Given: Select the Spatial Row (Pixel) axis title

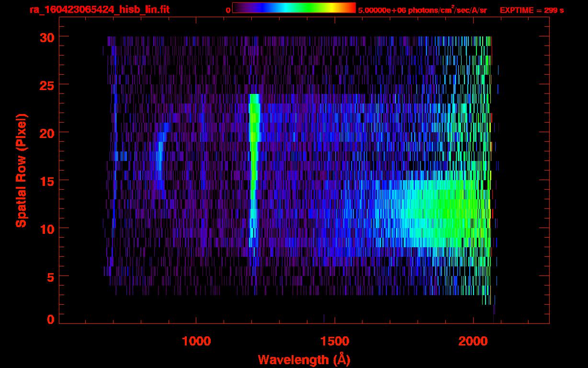Looking at the screenshot, I should coord(21,170).
